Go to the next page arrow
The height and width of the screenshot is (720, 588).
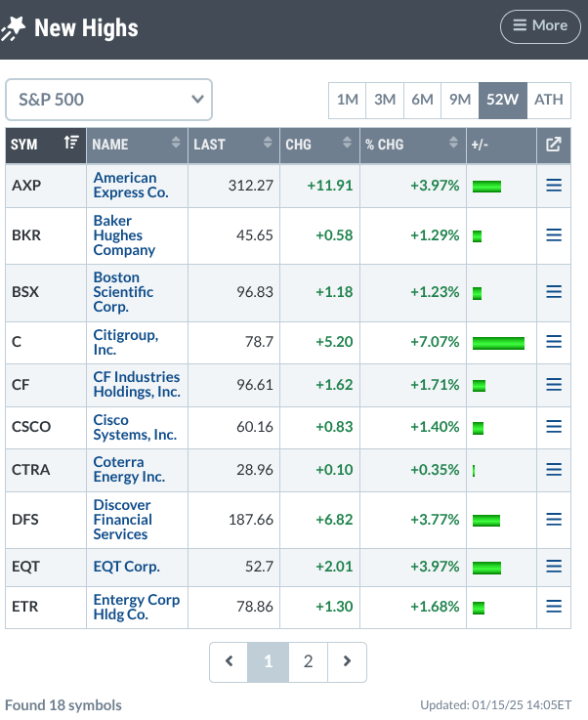coord(347,661)
